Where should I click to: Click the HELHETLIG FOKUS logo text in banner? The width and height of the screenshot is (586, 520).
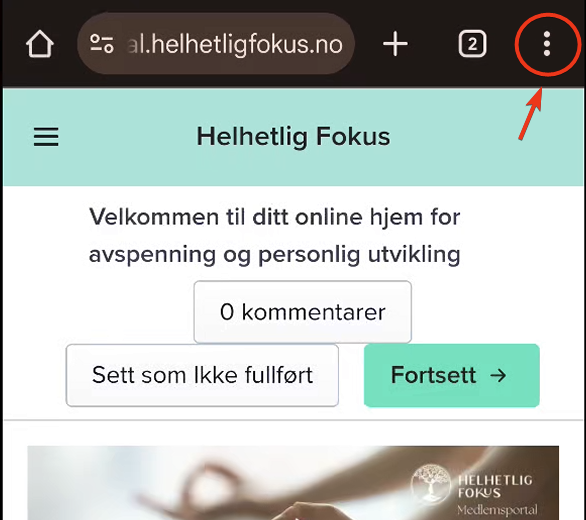(495, 486)
